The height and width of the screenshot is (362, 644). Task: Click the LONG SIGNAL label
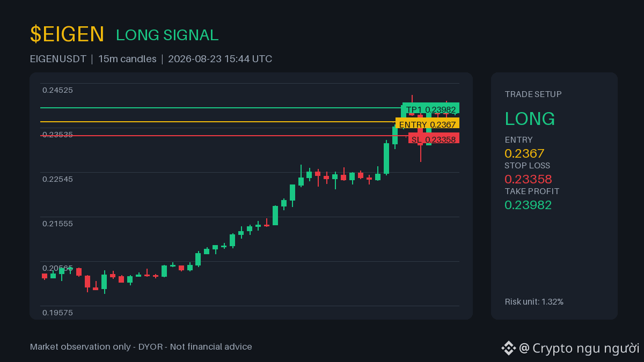tap(167, 35)
